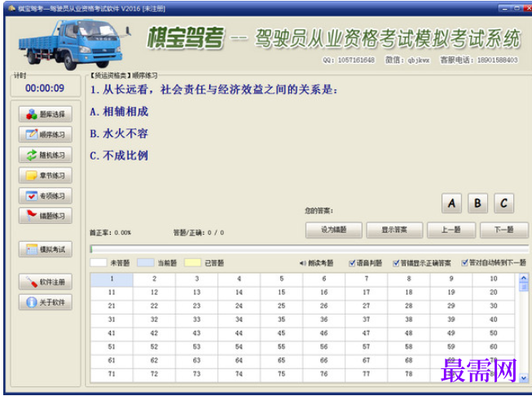Click the 朗读考题 speaker icon
Image resolution: width=532 pixels, height=396 pixels.
[x=302, y=263]
